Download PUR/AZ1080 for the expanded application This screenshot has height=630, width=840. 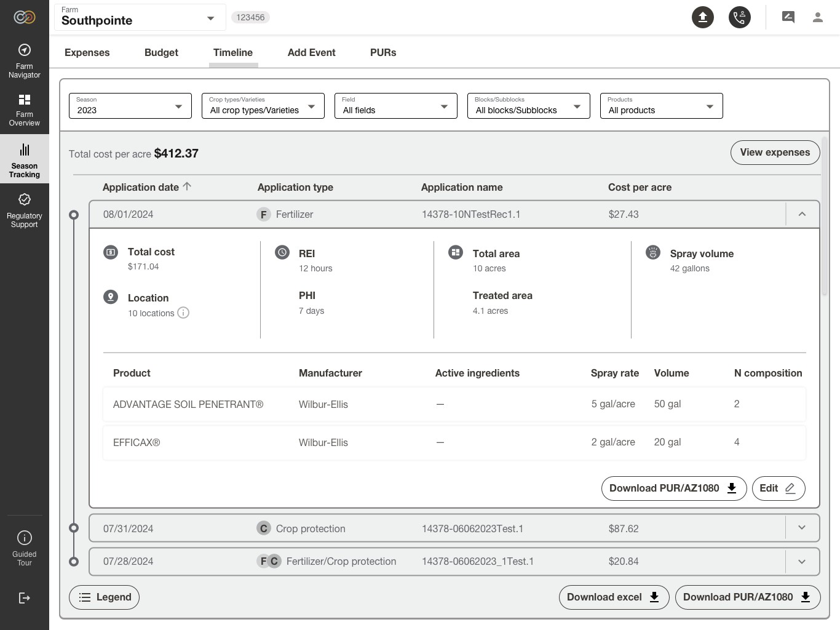(674, 488)
